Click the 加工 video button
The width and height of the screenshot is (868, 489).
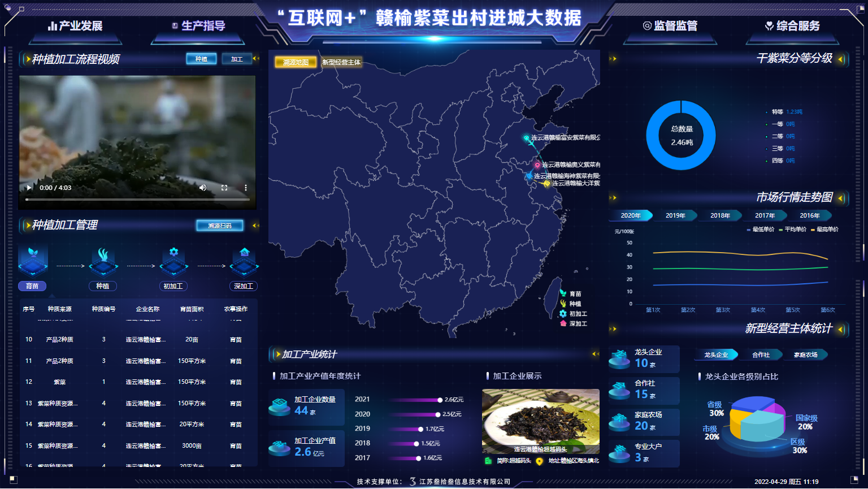[x=237, y=59]
